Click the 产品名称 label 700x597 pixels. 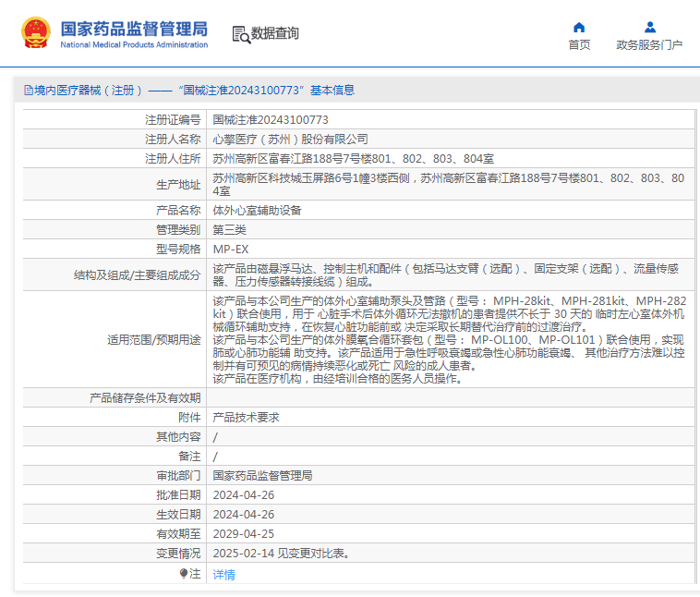178,210
